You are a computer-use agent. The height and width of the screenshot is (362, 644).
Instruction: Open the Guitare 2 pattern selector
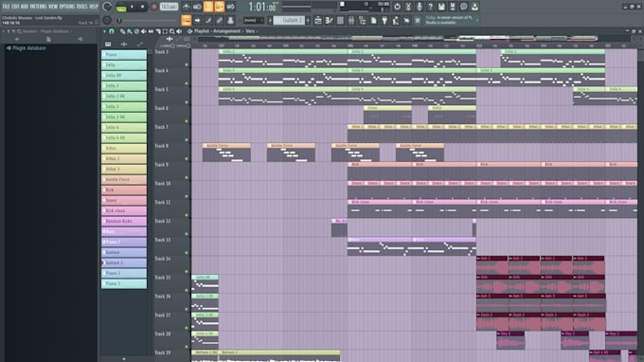click(x=289, y=20)
